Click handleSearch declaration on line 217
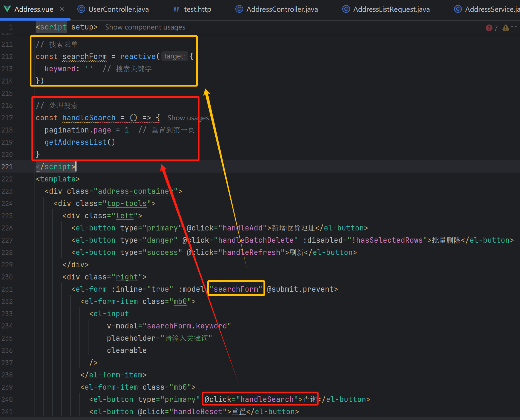The height and width of the screenshot is (420, 520). (x=89, y=118)
